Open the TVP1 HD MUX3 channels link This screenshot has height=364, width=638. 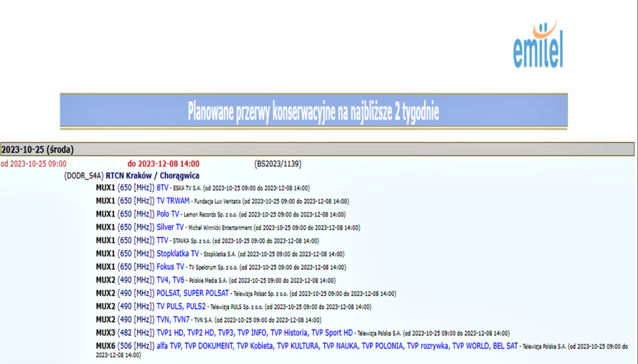click(255, 333)
